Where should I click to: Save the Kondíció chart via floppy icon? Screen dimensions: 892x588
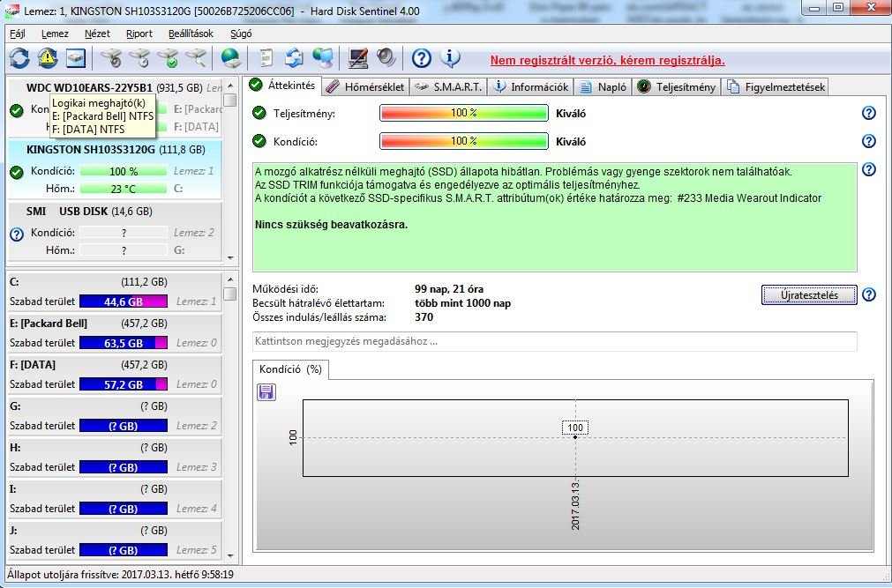pos(266,391)
